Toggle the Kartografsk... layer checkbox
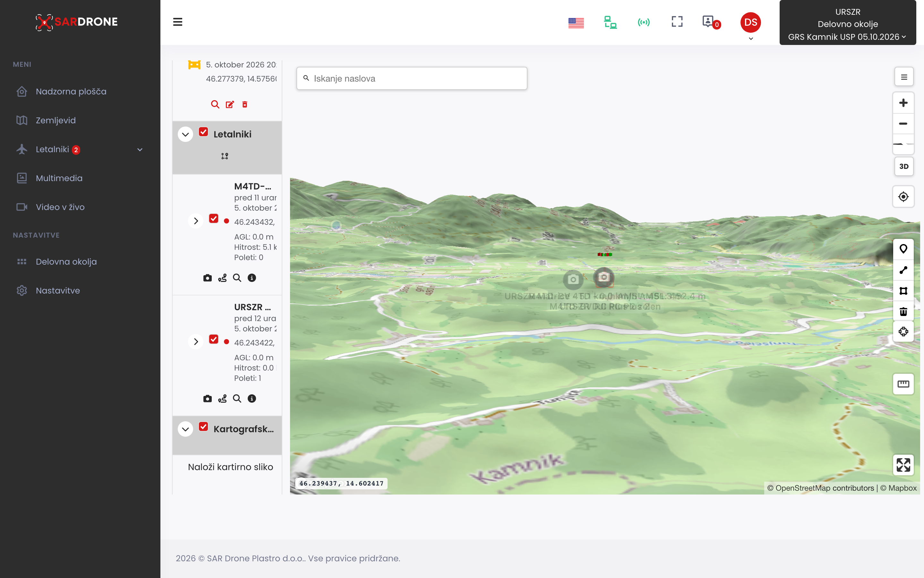Image resolution: width=924 pixels, height=578 pixels. pyautogui.click(x=203, y=427)
